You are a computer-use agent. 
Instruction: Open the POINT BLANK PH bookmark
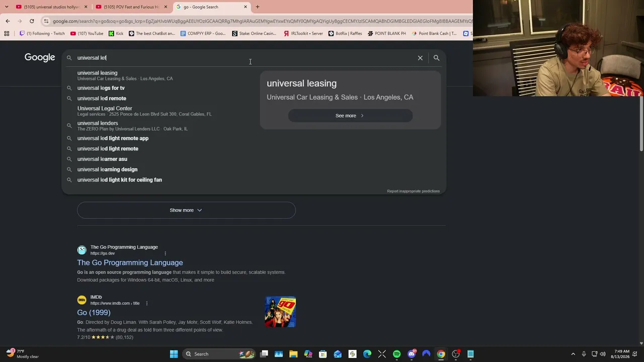[x=387, y=34]
